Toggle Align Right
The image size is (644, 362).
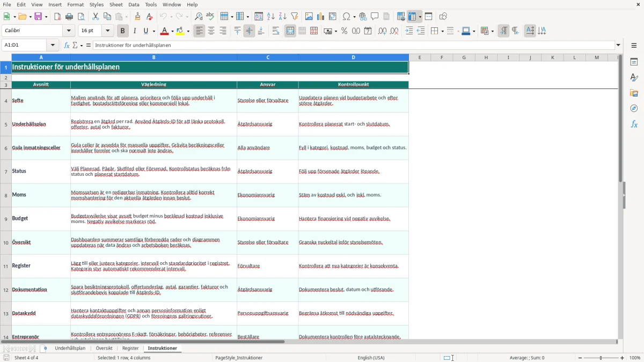[x=223, y=31]
